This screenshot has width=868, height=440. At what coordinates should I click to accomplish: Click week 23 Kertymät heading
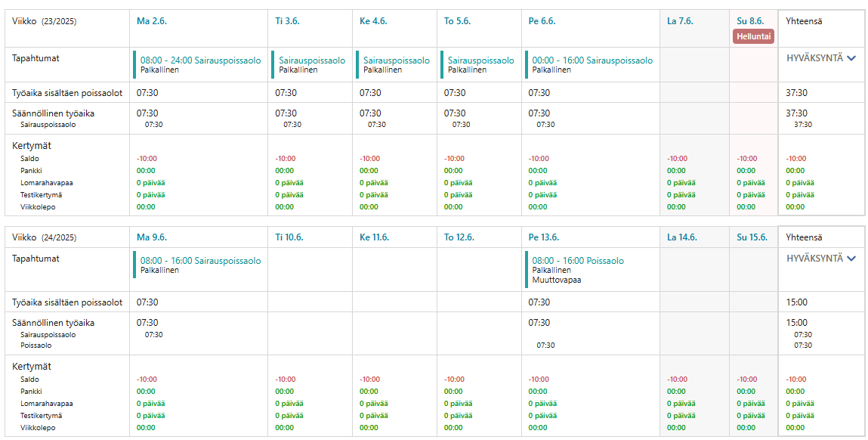[x=32, y=146]
